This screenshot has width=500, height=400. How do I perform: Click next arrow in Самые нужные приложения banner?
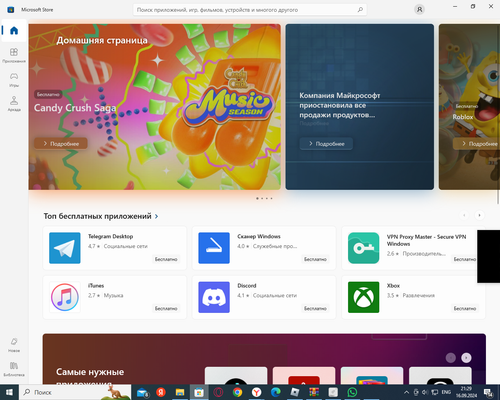point(466,358)
